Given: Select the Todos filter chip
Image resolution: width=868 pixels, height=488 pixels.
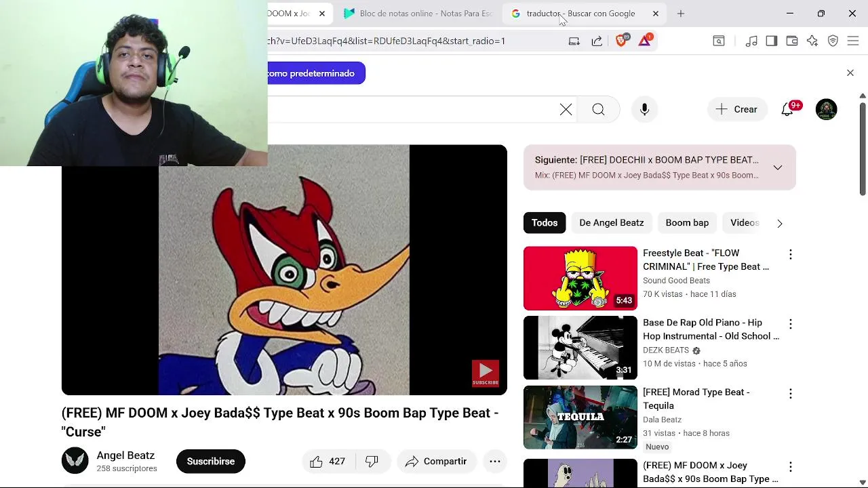Looking at the screenshot, I should point(545,223).
